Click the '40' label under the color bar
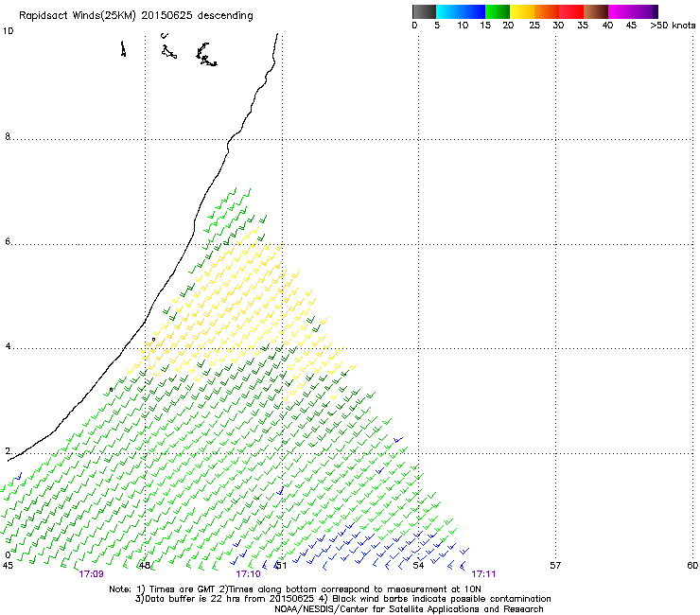Image resolution: width=700 pixels, height=615 pixels. click(x=607, y=26)
